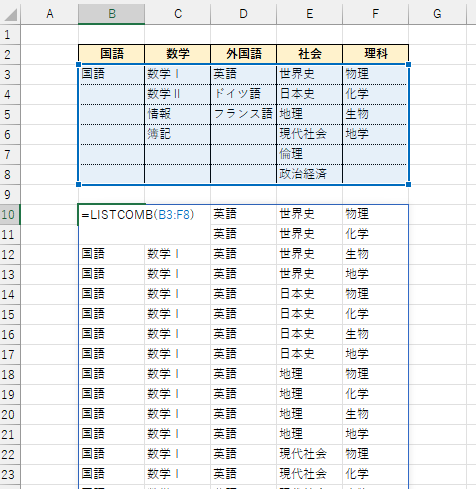
Task: Click cell E22 containing 現代社会
Action: [310, 454]
